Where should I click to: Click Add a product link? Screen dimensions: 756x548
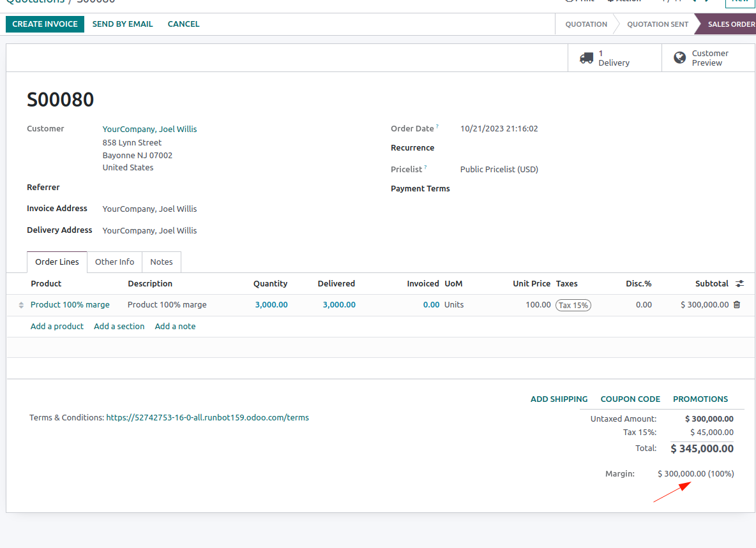(57, 327)
